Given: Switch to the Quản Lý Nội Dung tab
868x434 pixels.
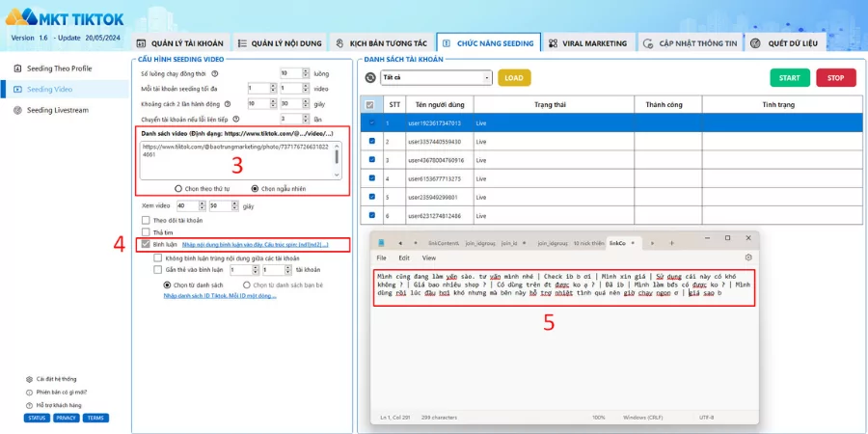Looking at the screenshot, I should click(280, 43).
